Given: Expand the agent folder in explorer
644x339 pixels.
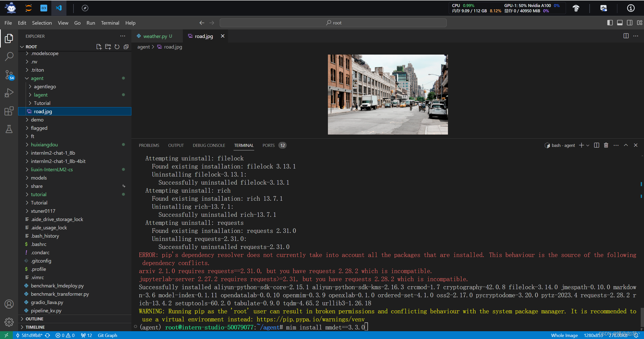Looking at the screenshot, I should click(x=26, y=78).
